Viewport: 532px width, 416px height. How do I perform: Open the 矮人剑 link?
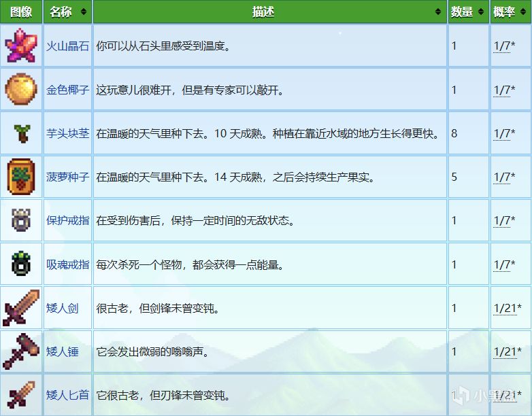(x=62, y=308)
